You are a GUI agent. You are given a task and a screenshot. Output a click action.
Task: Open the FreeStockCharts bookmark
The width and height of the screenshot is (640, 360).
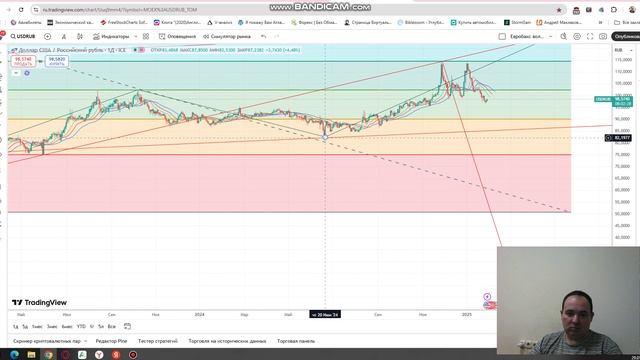click(x=124, y=22)
